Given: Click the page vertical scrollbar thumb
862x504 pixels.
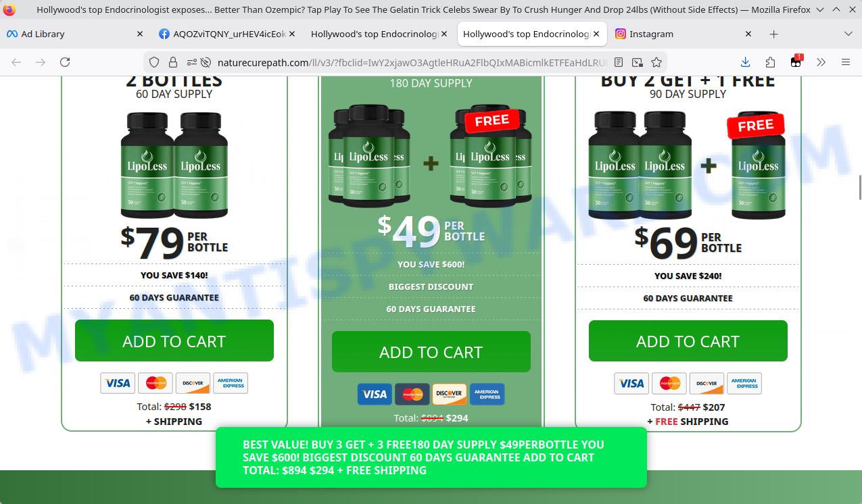Looking at the screenshot, I should (859, 188).
